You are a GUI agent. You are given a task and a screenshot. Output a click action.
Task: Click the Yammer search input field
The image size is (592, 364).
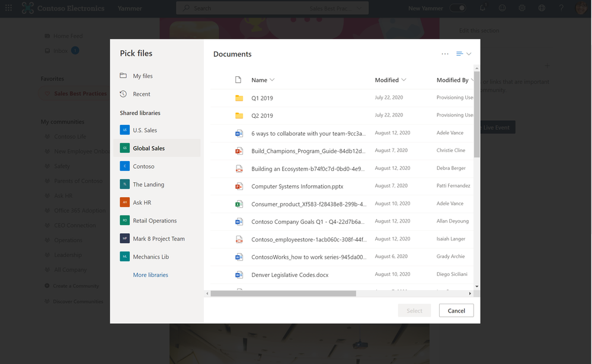pyautogui.click(x=272, y=8)
